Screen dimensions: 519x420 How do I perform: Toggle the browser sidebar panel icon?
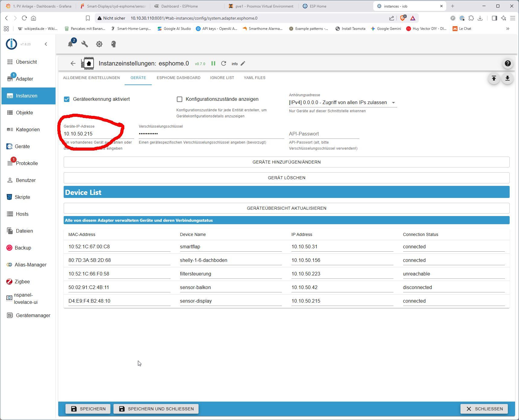tap(494, 18)
